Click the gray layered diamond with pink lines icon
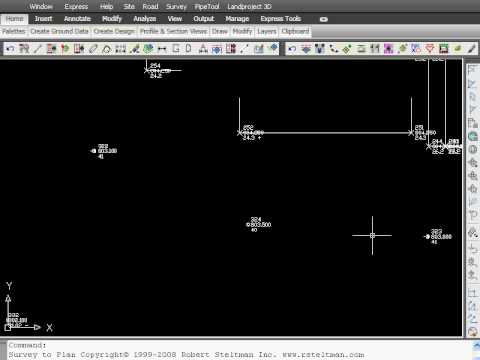The height and width of the screenshot is (360, 480). [306, 49]
